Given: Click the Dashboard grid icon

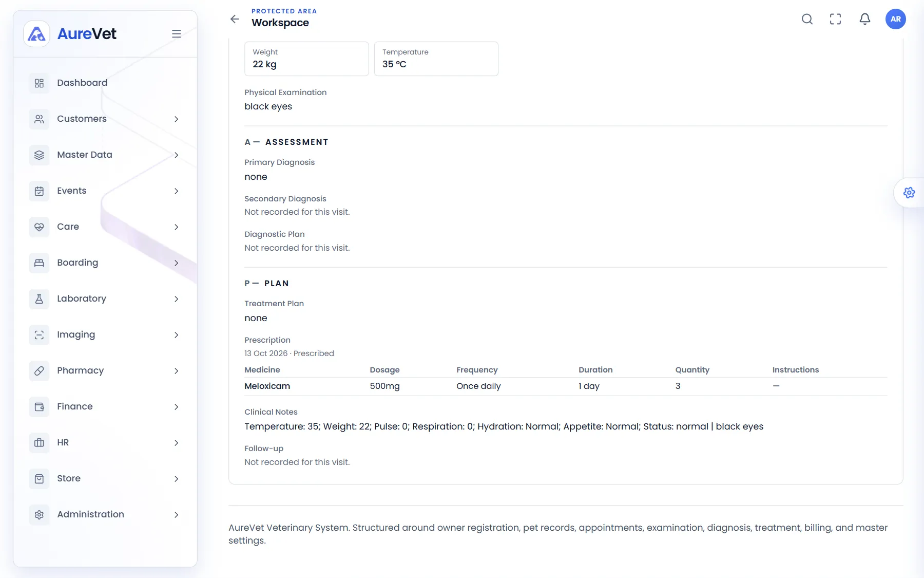Looking at the screenshot, I should [x=39, y=83].
